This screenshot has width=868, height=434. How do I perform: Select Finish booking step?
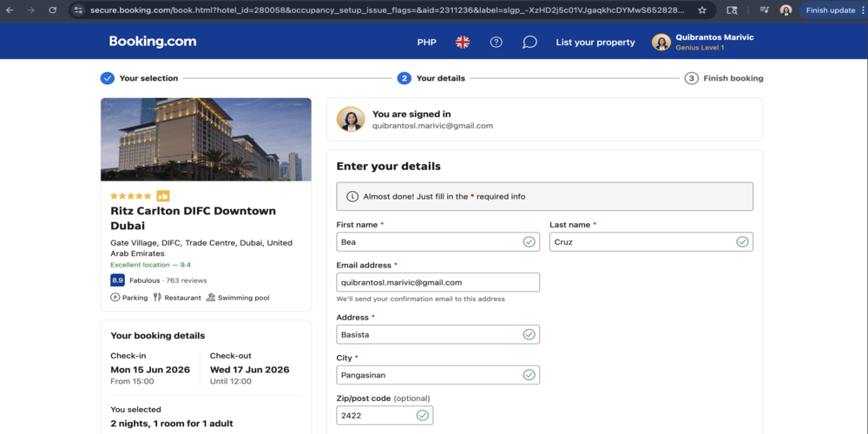(x=724, y=78)
